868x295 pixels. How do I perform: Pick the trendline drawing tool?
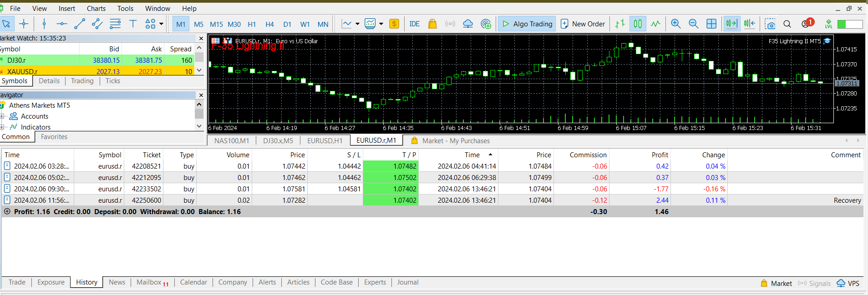[80, 24]
